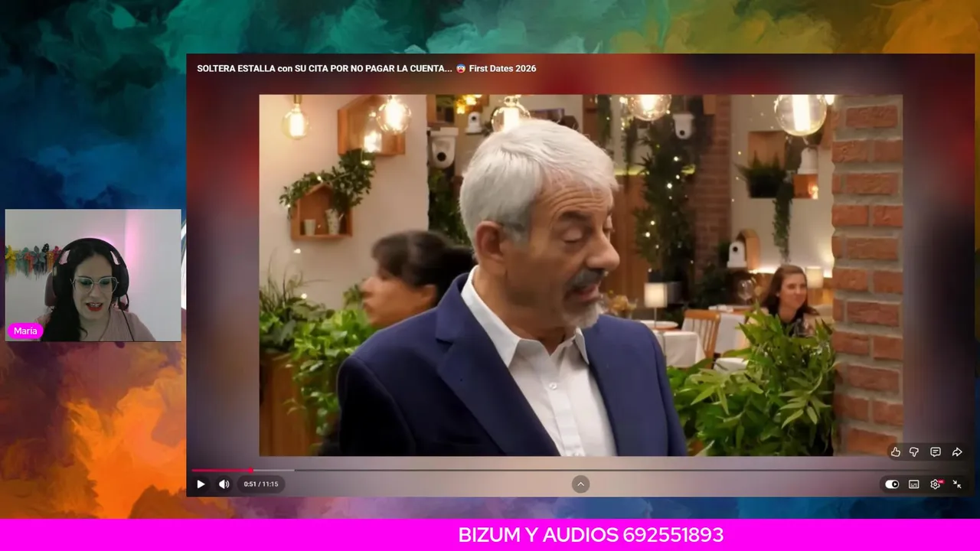The image size is (980, 551).
Task: Turn on subtitles/closed captions
Action: (x=913, y=484)
